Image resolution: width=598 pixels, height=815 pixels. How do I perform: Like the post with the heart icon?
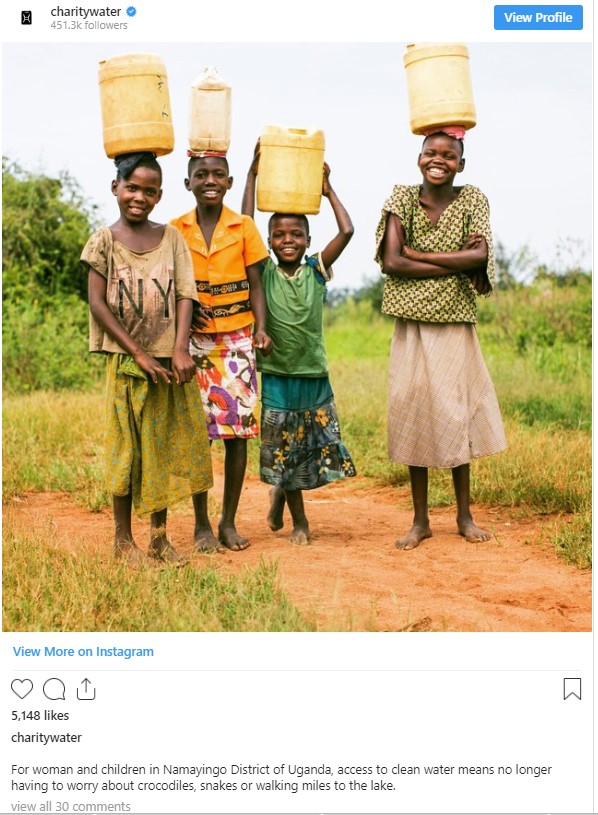[x=22, y=689]
